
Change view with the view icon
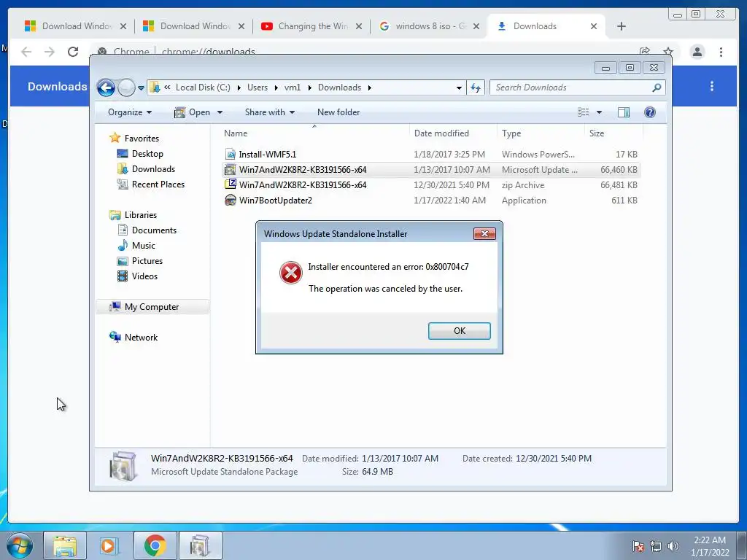[583, 112]
